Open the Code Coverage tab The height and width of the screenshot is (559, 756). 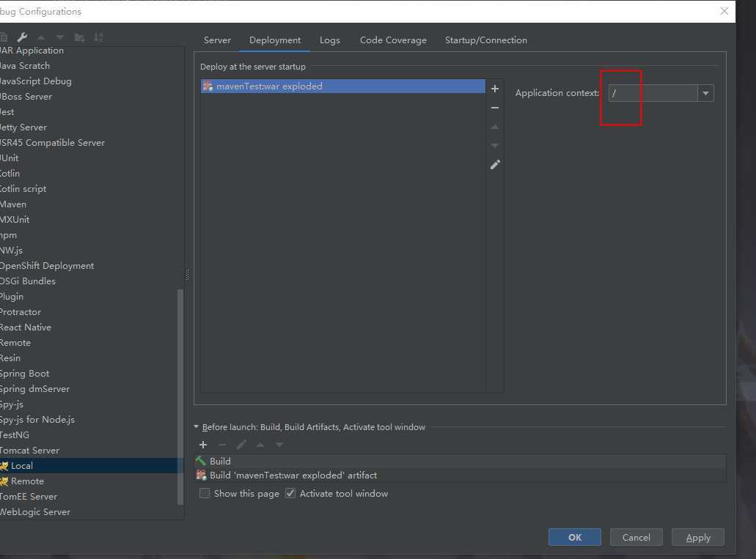(x=393, y=40)
